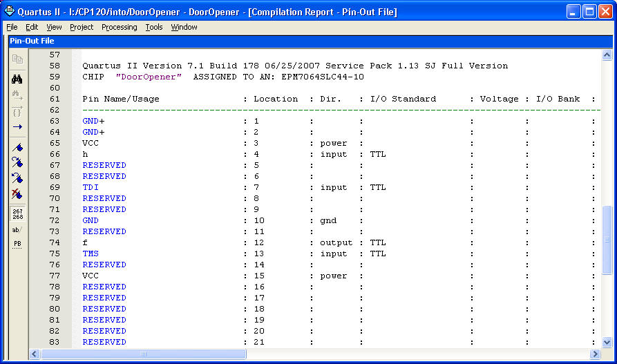
Task: Click the Quartus II title bar app icon
Action: tap(10, 11)
